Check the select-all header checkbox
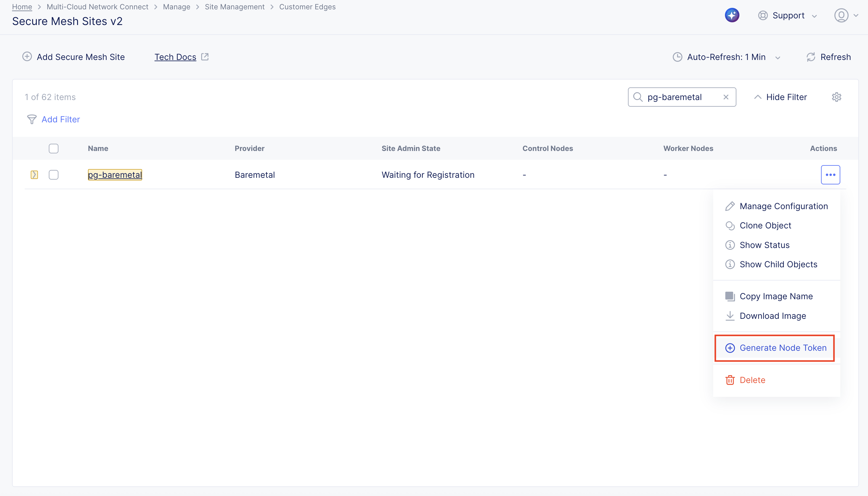The height and width of the screenshot is (496, 868). tap(53, 149)
